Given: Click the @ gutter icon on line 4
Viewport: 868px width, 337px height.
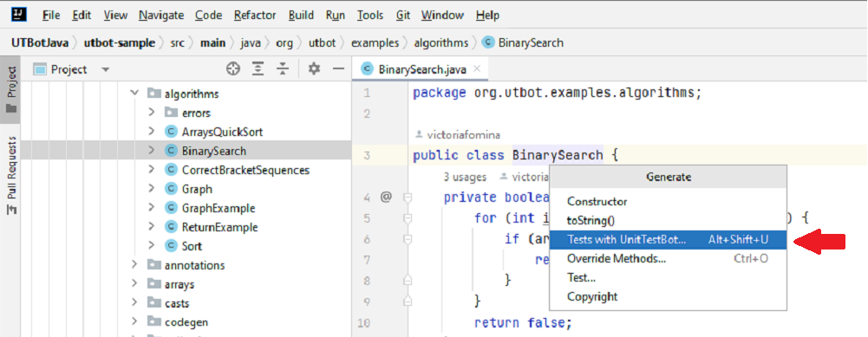Looking at the screenshot, I should (386, 197).
